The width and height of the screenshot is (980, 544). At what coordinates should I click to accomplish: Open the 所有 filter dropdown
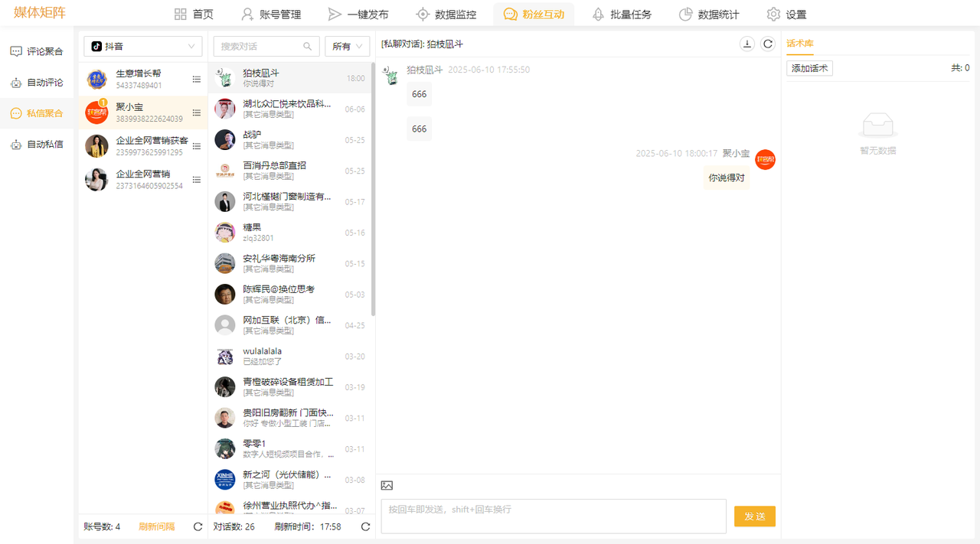point(348,46)
